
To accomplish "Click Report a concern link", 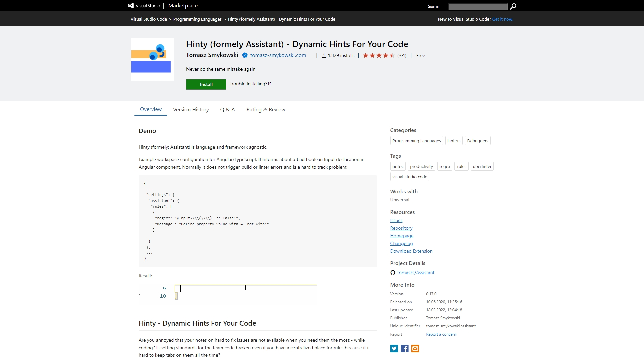I will click(x=441, y=334).
